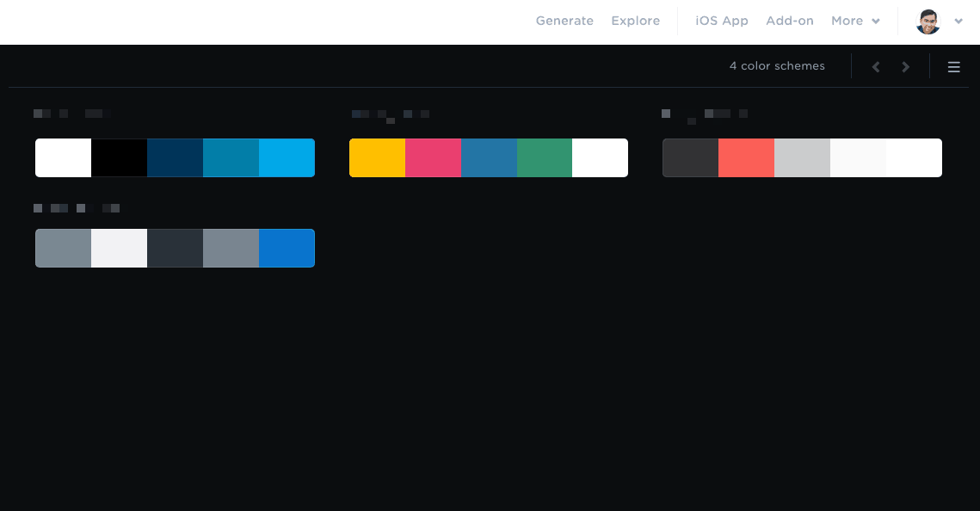Select the coral red swatch
The image size is (980, 511).
tap(746, 158)
